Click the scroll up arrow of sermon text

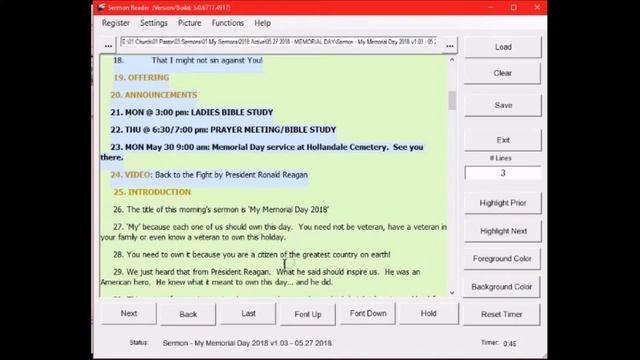click(452, 60)
